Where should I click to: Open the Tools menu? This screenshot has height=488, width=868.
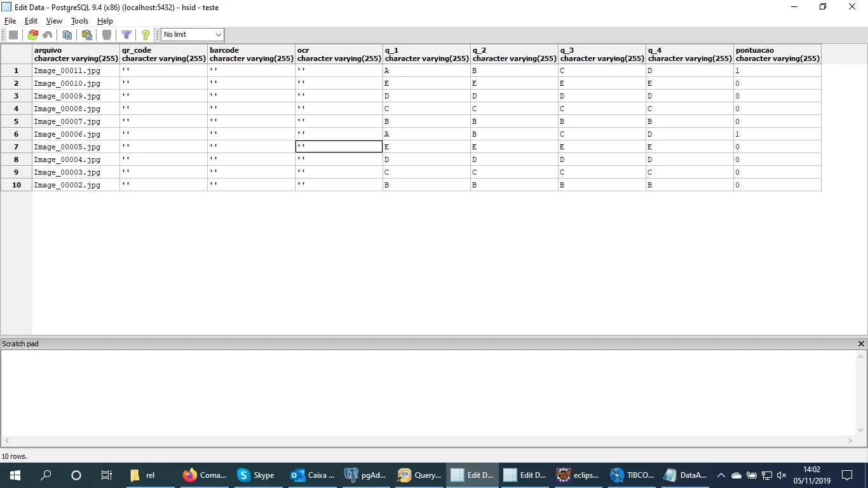(x=79, y=21)
